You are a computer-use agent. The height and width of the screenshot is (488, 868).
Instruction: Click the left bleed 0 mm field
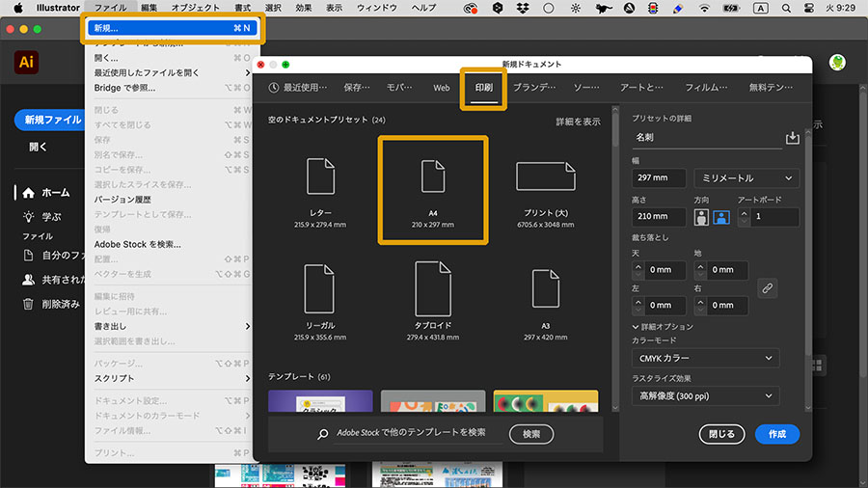tap(665, 306)
